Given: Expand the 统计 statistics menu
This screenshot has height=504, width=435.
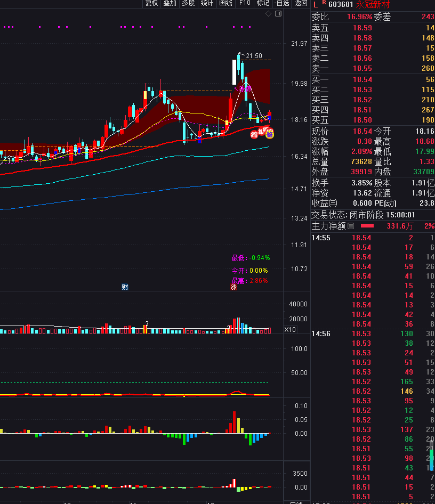Looking at the screenshot, I should tap(207, 3).
